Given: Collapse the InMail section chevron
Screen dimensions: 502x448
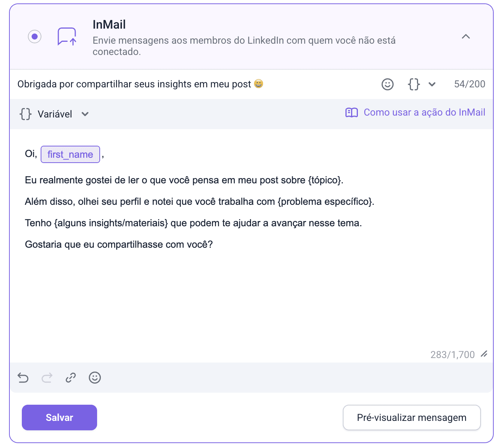Looking at the screenshot, I should click(x=465, y=37).
